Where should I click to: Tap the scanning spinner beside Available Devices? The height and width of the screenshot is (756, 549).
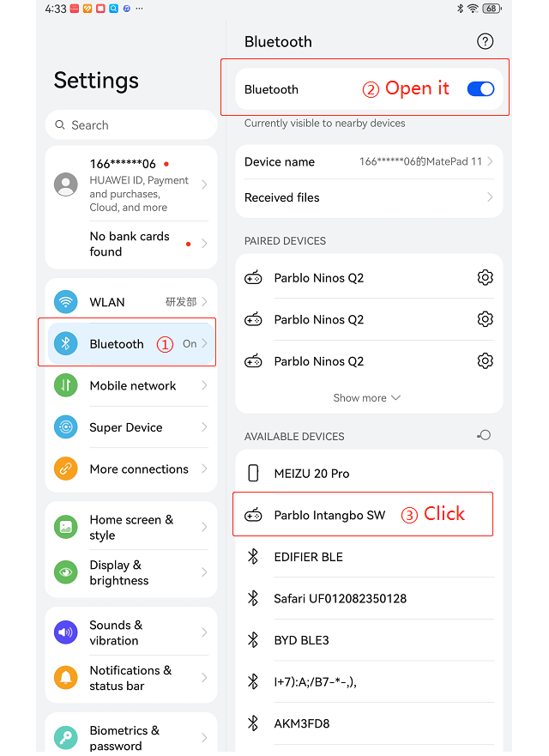pyautogui.click(x=484, y=435)
